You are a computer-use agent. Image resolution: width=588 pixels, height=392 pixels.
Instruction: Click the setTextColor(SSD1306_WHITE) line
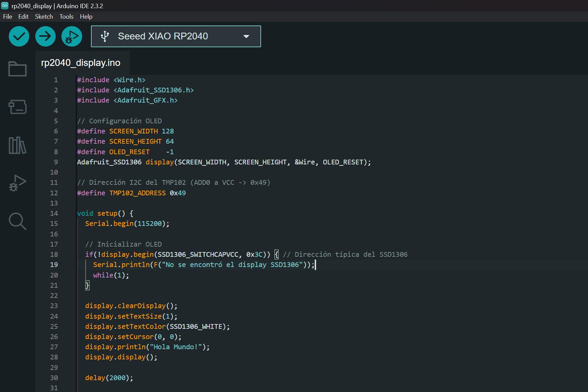coord(158,326)
